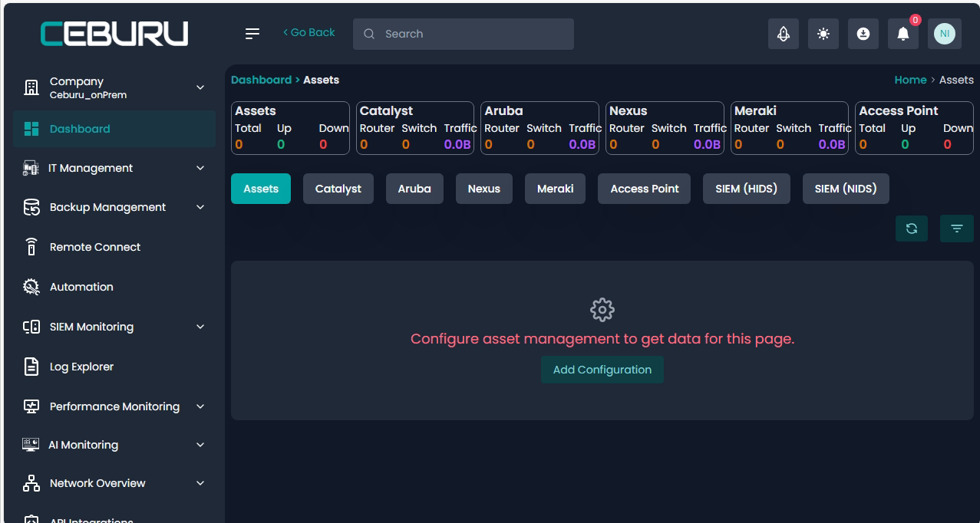Click the Remote Connect icon
Image resolution: width=980 pixels, height=523 pixels.
click(31, 247)
